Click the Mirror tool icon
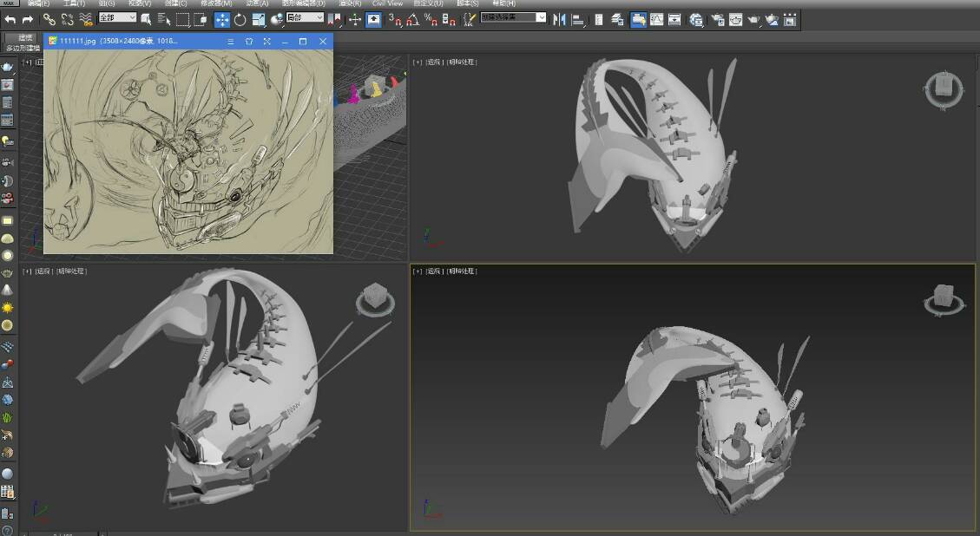Image resolution: width=980 pixels, height=536 pixels. coord(559,19)
